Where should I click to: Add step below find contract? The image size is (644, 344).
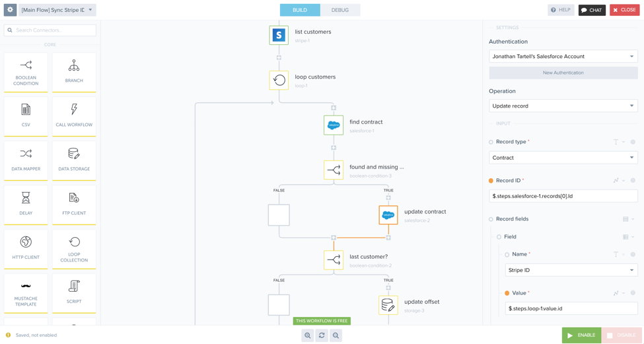coord(334,148)
